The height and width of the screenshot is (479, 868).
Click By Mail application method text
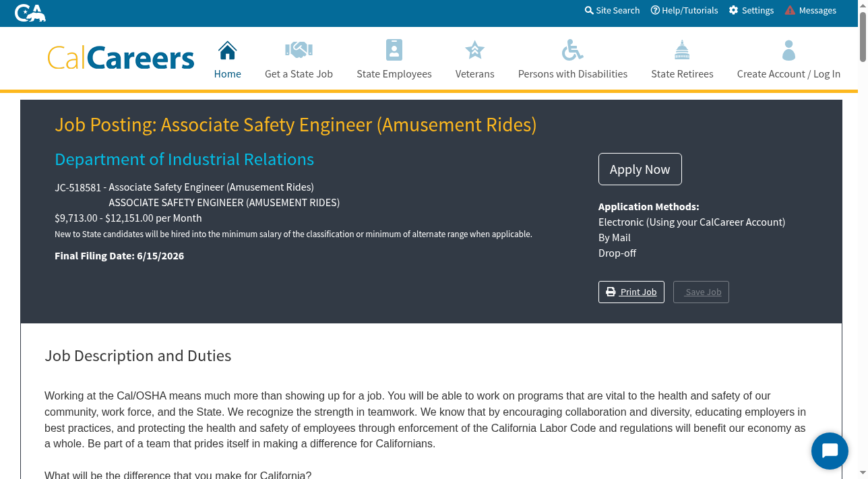click(x=615, y=238)
